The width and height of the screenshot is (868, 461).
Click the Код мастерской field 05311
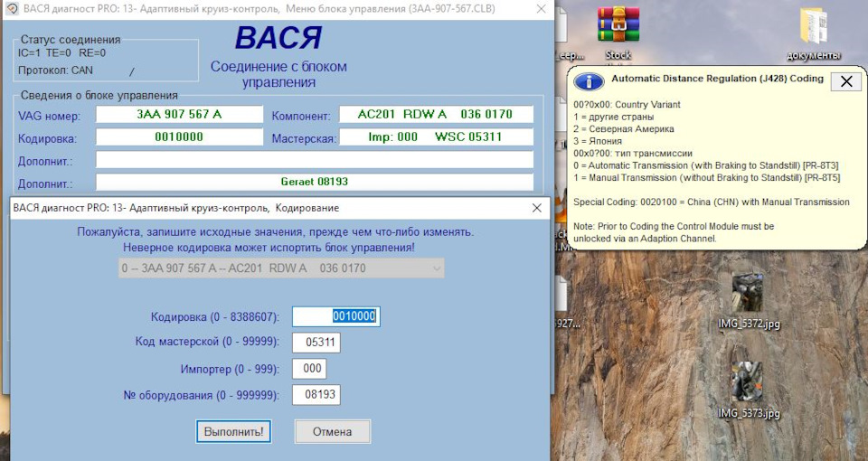tap(316, 342)
